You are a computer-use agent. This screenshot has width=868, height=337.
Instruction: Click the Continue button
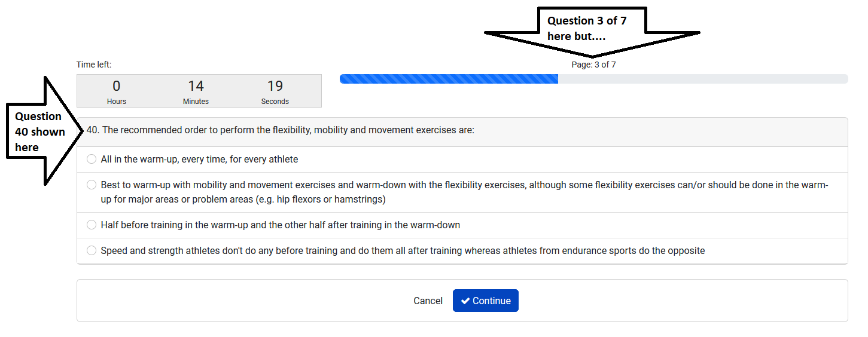(485, 301)
